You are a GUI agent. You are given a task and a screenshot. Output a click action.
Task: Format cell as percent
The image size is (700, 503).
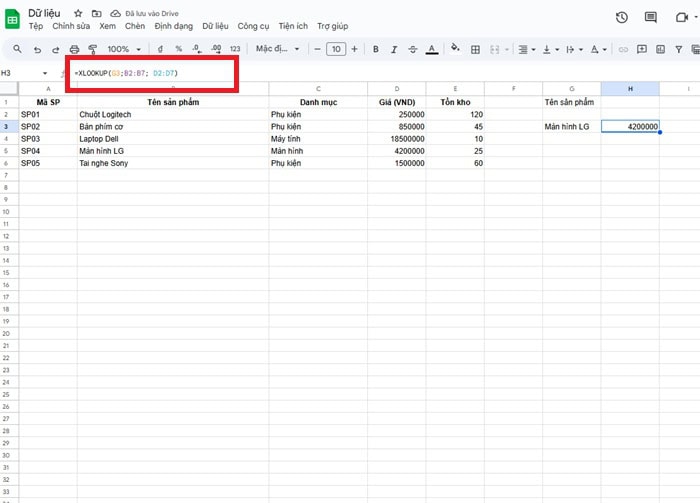pos(179,49)
